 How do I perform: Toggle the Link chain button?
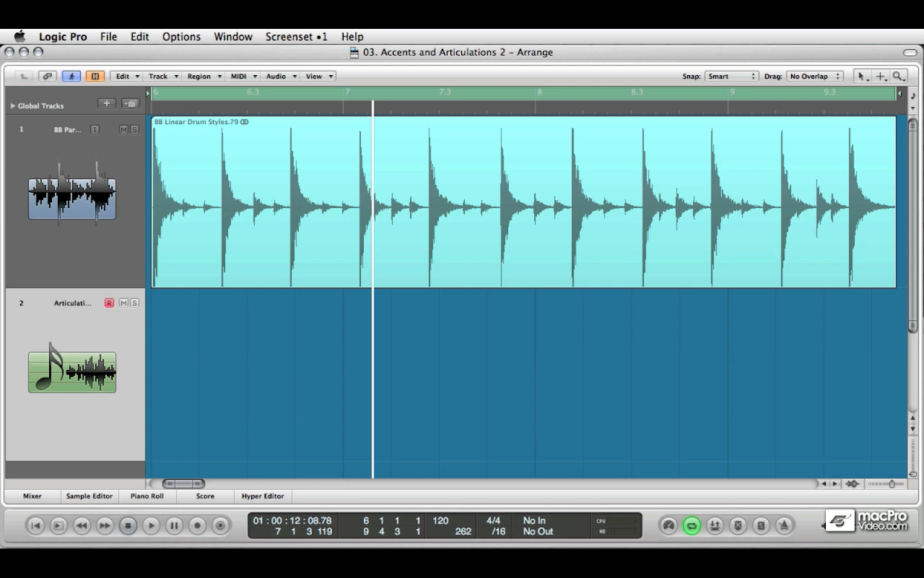click(x=48, y=76)
